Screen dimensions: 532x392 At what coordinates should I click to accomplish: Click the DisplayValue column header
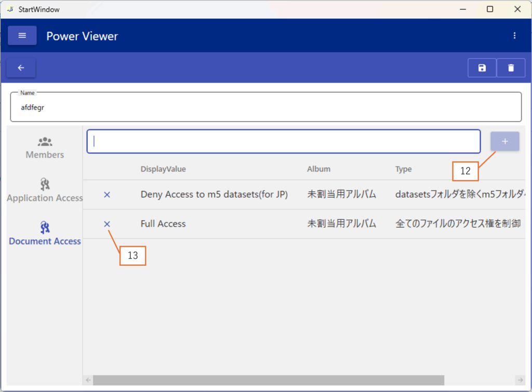[x=163, y=169]
